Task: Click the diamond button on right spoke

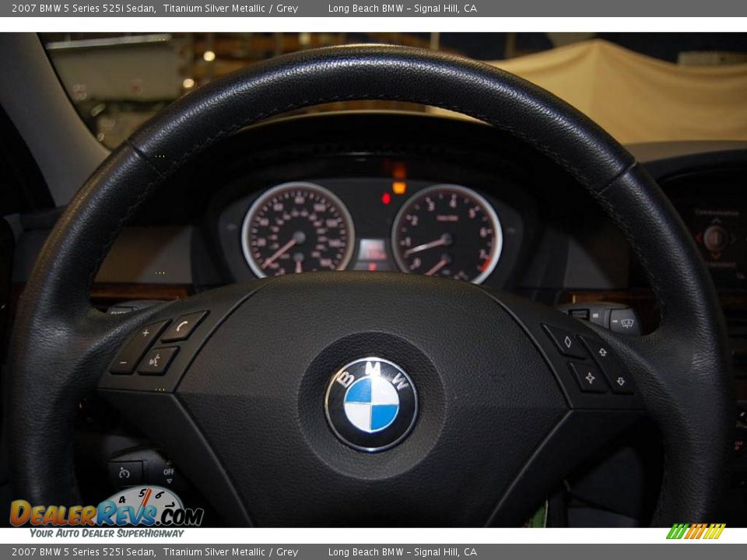Action: [566, 341]
